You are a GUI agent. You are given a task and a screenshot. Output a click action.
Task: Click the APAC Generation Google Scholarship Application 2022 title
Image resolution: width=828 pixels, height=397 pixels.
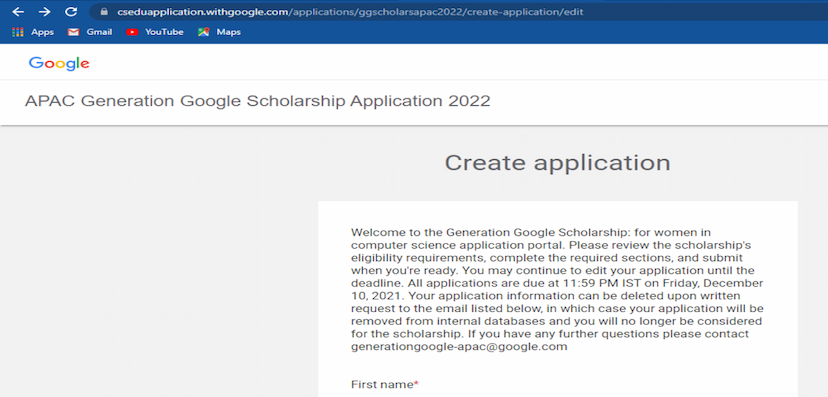[258, 101]
